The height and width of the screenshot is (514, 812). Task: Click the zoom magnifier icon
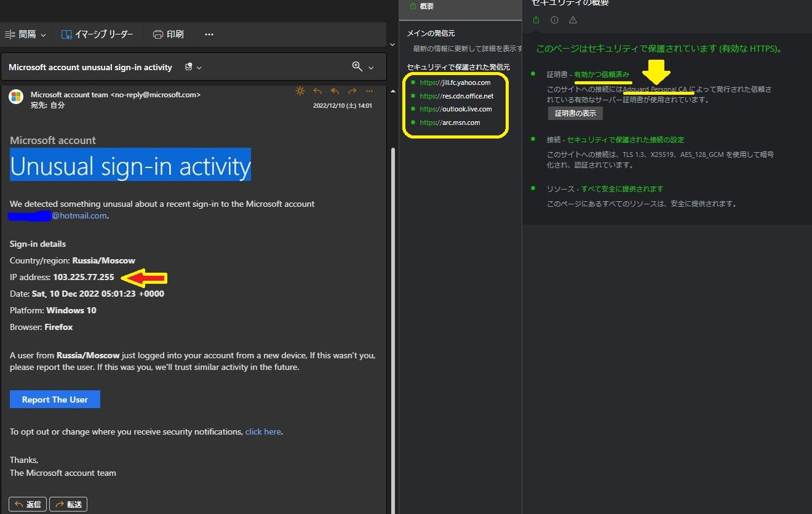point(357,66)
